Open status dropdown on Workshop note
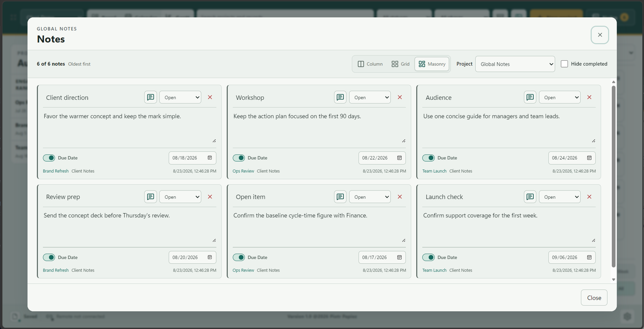Screen dimensions: 644x329 (370, 97)
